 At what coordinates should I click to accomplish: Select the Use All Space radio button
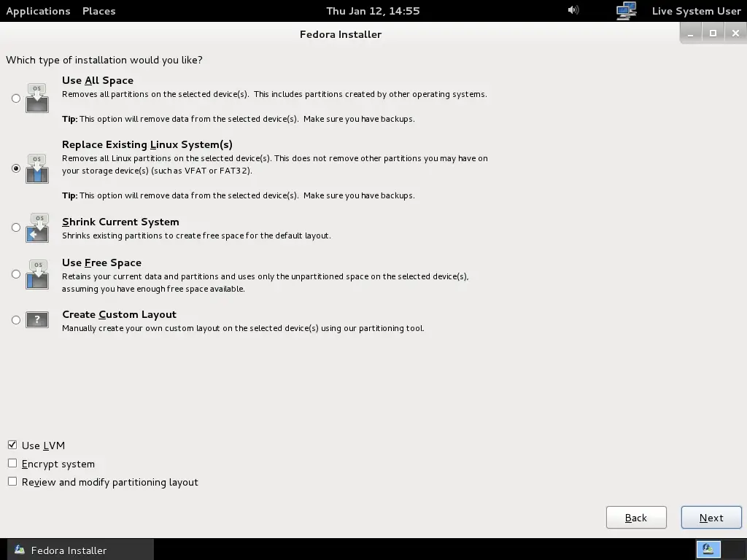16,98
